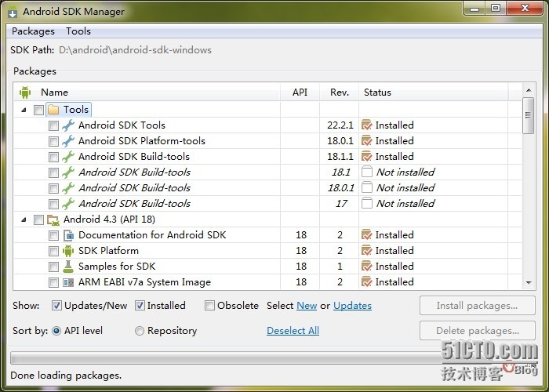Toggle the Updates/New show checkbox

pyautogui.click(x=56, y=306)
